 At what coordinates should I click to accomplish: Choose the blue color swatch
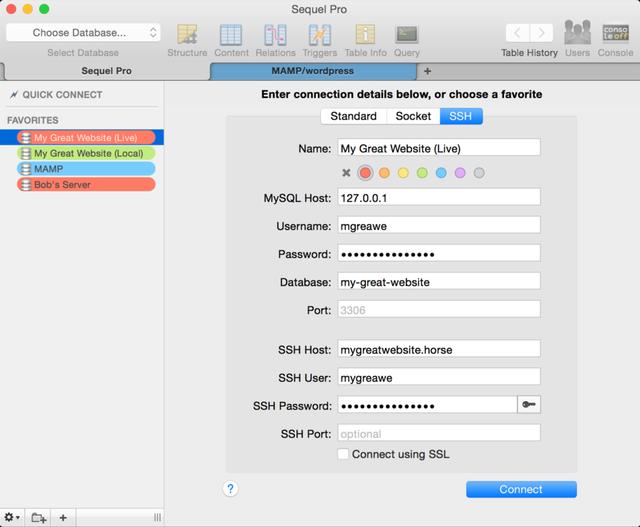(x=441, y=173)
